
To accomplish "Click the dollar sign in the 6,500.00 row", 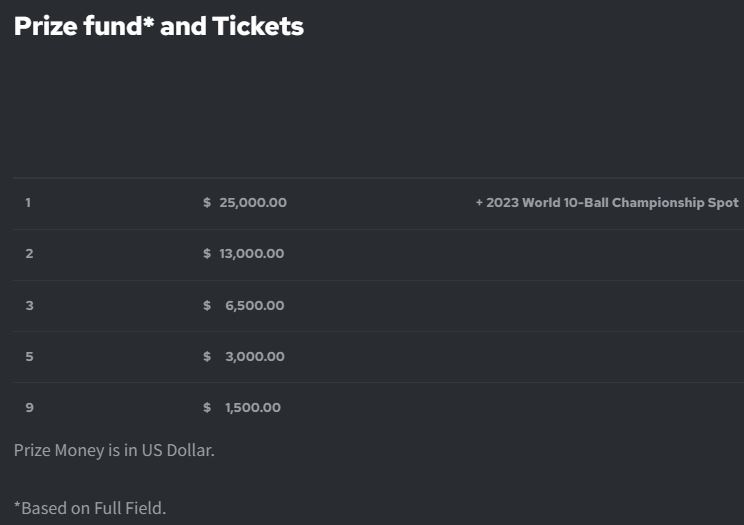I will coord(207,305).
